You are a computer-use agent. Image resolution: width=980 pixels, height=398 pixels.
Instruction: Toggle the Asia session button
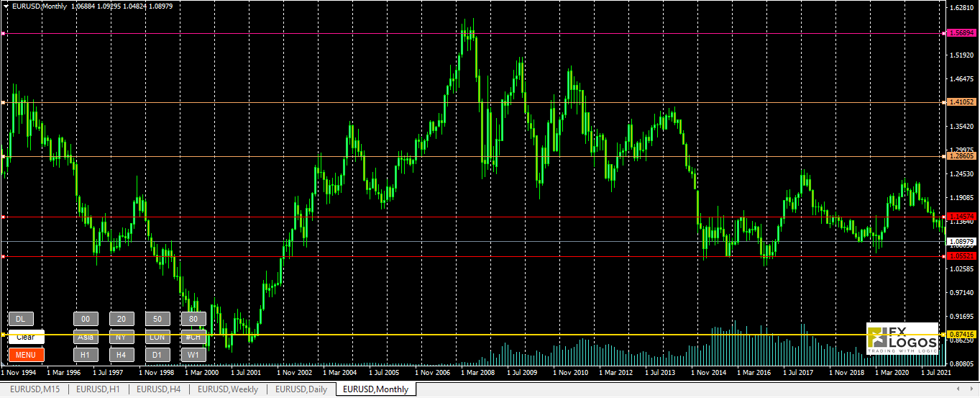coord(86,337)
